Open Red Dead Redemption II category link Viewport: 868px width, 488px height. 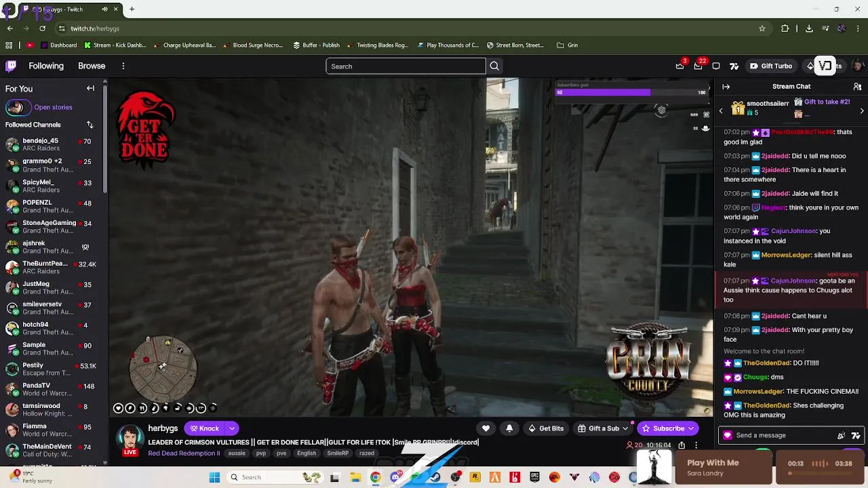184,453
